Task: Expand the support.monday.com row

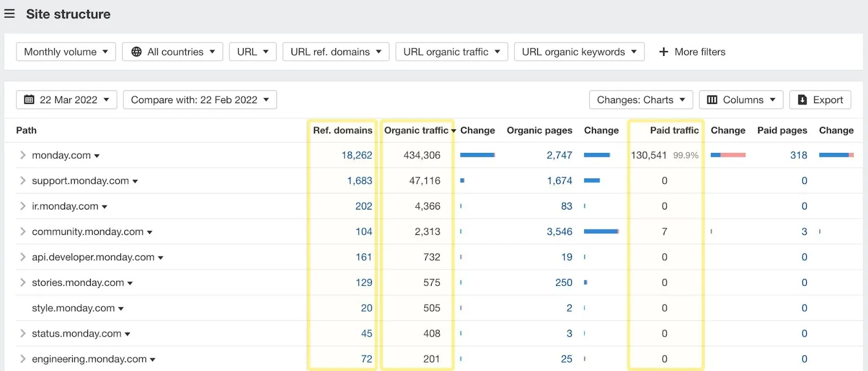Action: 22,181
